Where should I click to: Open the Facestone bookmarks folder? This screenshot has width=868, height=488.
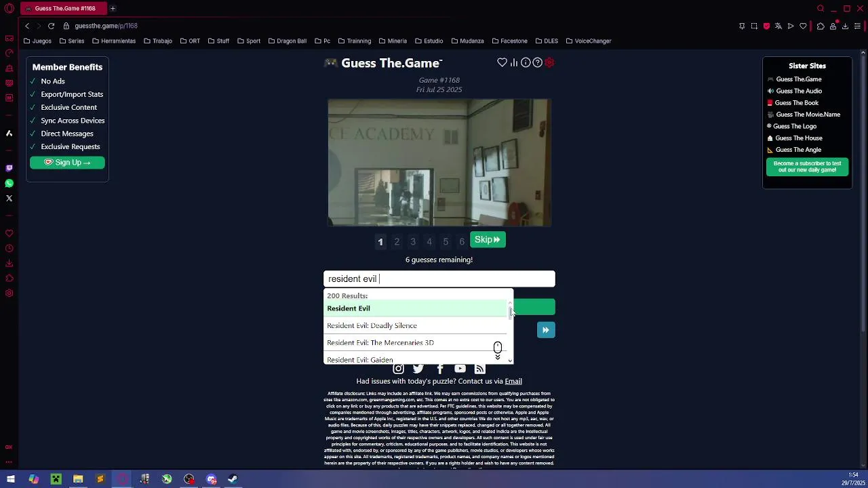pos(509,41)
